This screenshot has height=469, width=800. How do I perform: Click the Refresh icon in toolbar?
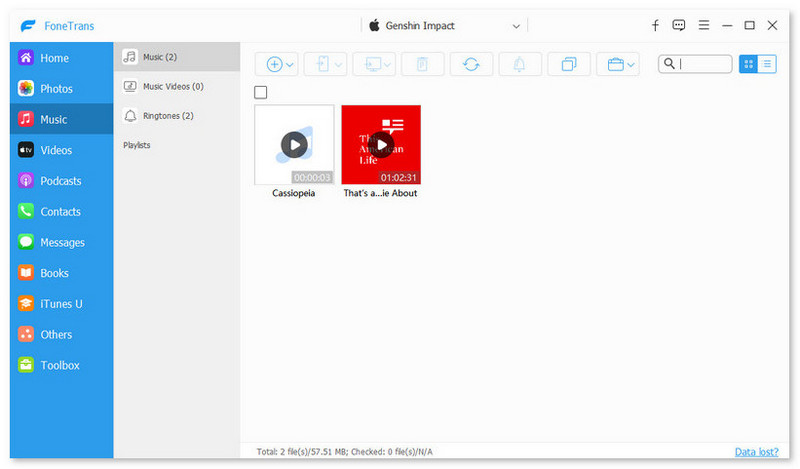pos(471,64)
